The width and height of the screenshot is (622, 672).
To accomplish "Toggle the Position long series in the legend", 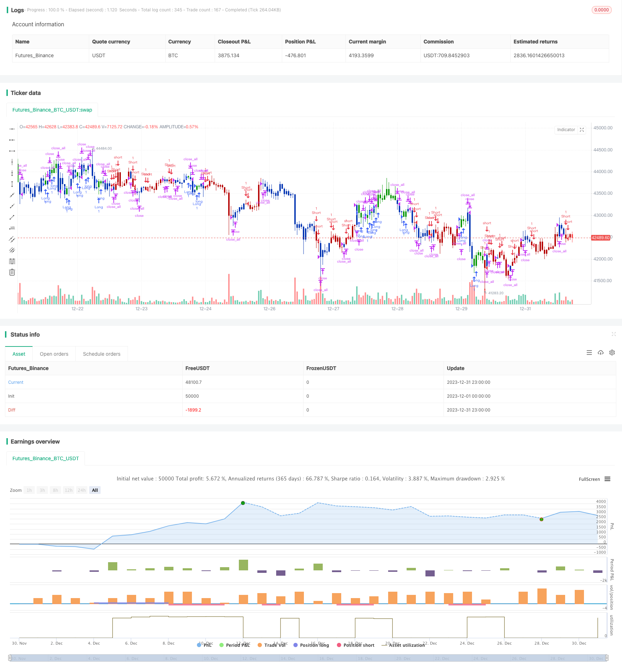I will (311, 645).
